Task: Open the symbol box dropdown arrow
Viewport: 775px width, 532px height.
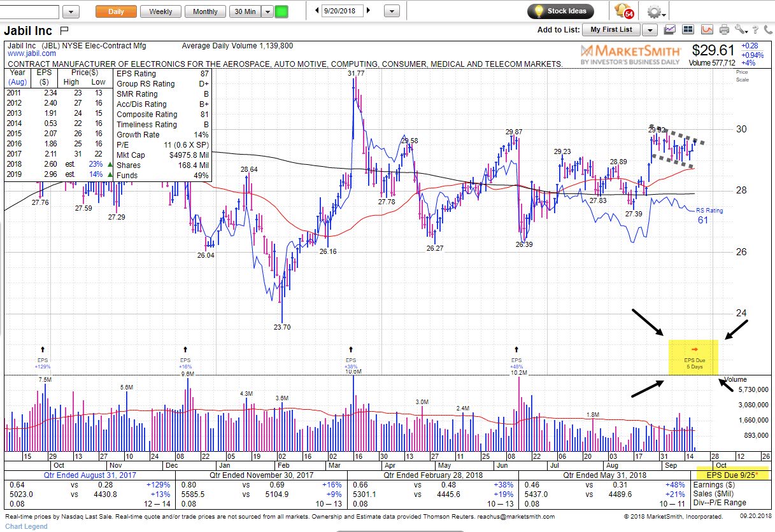Action: coord(71,11)
